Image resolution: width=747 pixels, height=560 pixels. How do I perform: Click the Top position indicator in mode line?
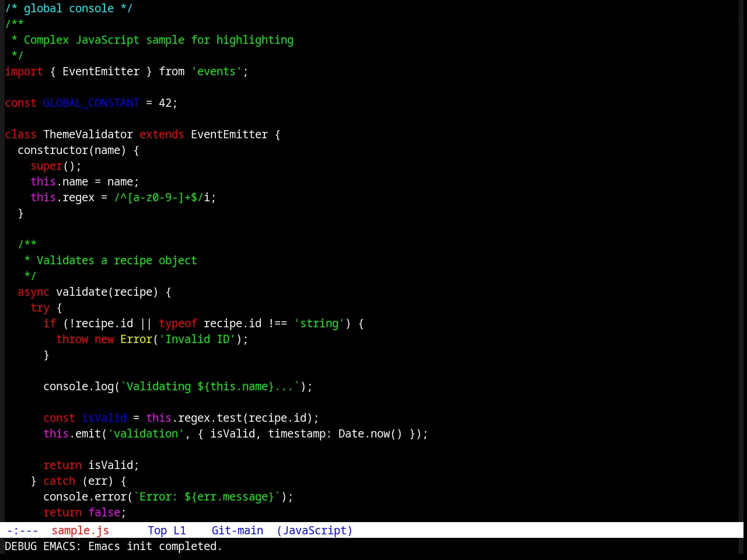pyautogui.click(x=157, y=530)
